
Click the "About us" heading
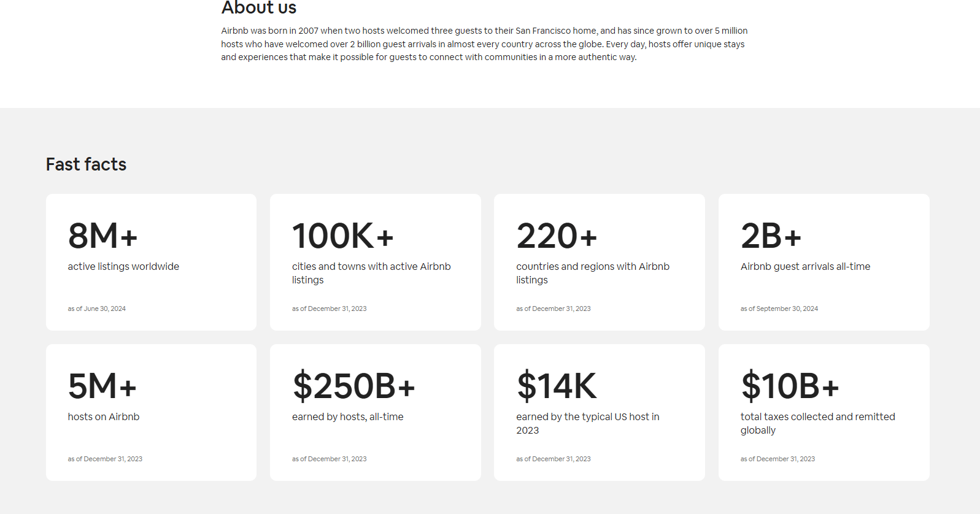(258, 8)
